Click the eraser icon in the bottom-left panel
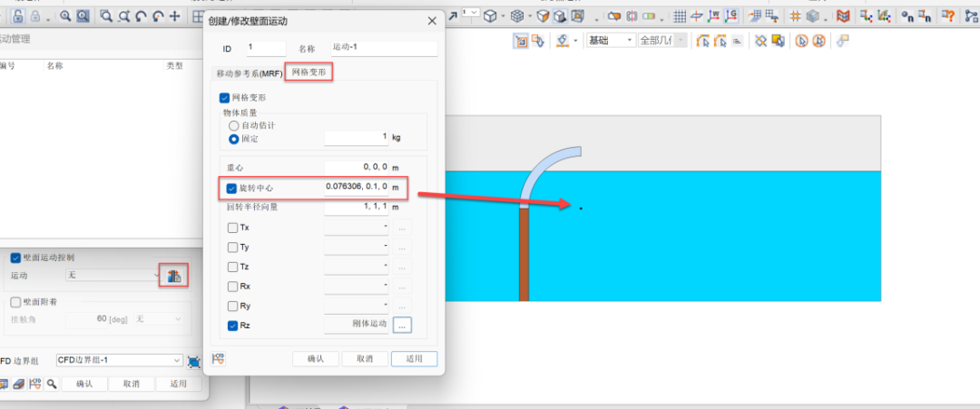Viewport: 980px width, 409px height. point(18,384)
